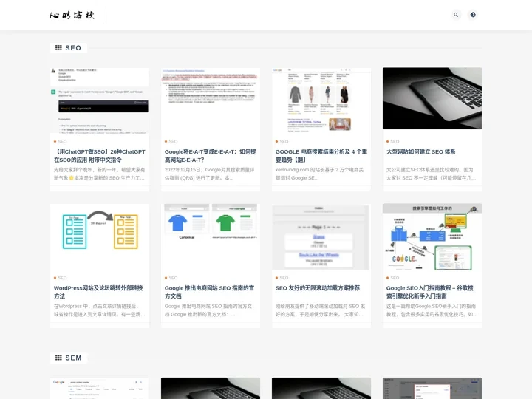Toggle dark mode icon in header

[473, 15]
